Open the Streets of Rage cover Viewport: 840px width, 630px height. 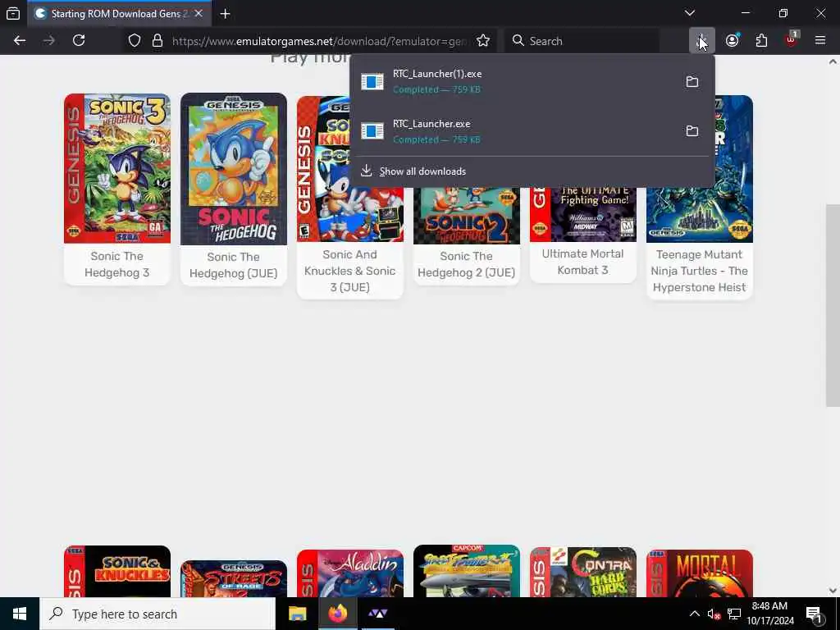234,578
